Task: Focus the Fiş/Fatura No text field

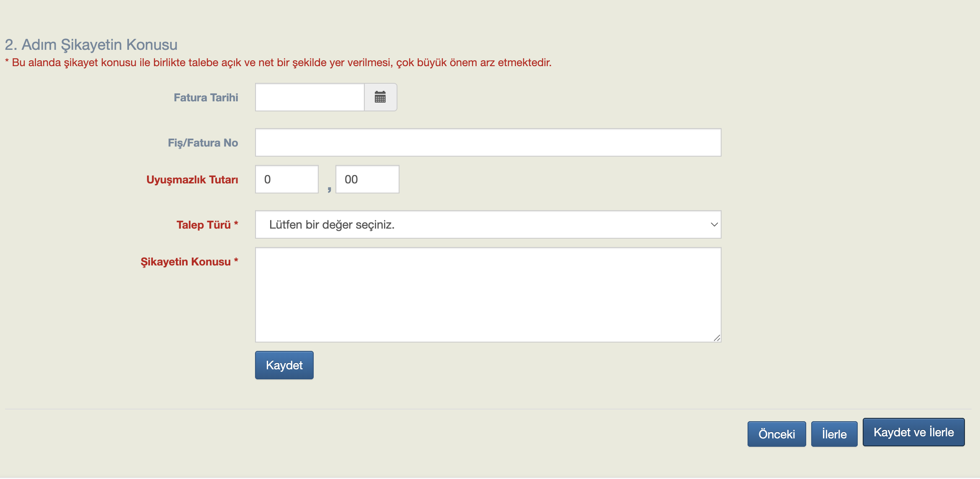Action: pyautogui.click(x=488, y=142)
